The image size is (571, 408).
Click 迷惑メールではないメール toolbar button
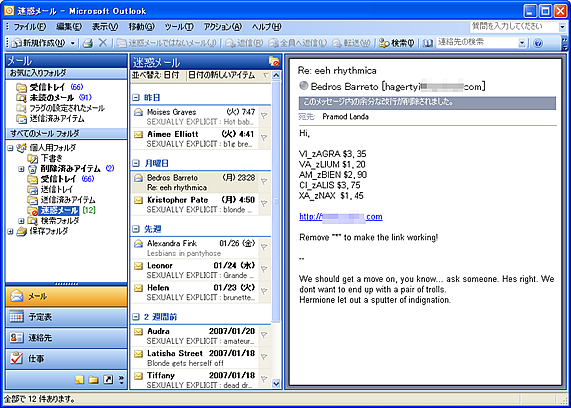pos(167,43)
